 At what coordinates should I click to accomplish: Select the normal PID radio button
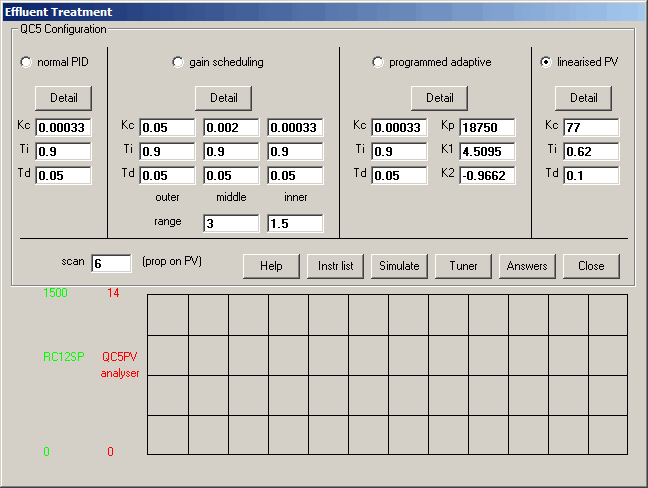coord(27,62)
